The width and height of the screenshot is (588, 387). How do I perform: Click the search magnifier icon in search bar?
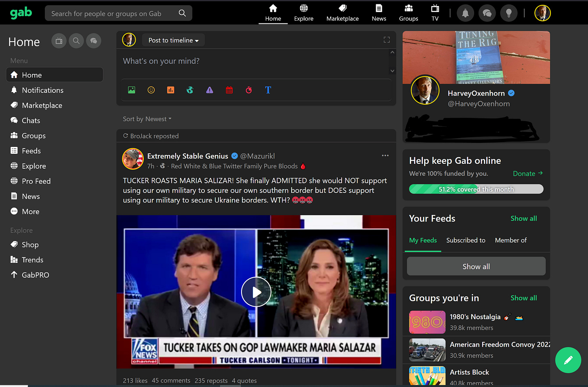[x=183, y=13]
